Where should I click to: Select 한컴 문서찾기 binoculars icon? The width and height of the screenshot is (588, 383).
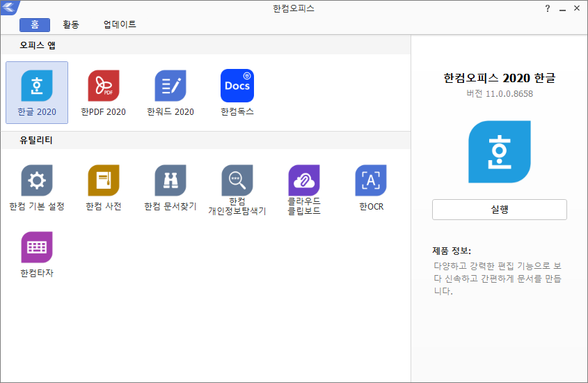[170, 180]
